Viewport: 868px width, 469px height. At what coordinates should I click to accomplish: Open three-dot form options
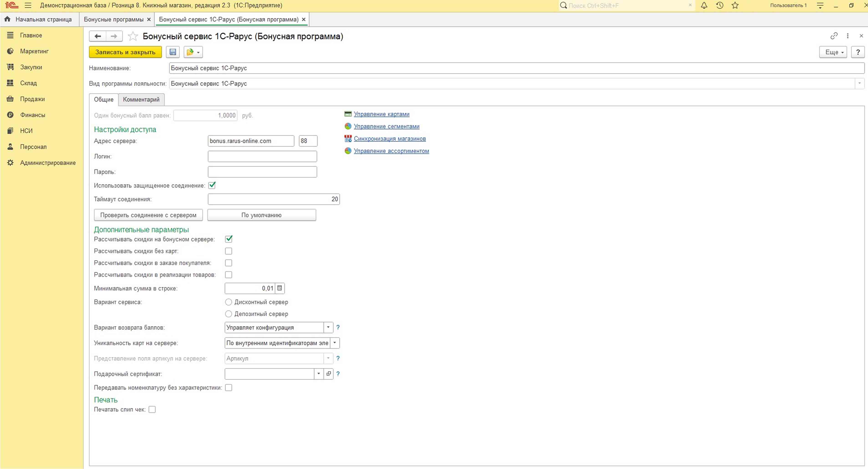point(848,36)
